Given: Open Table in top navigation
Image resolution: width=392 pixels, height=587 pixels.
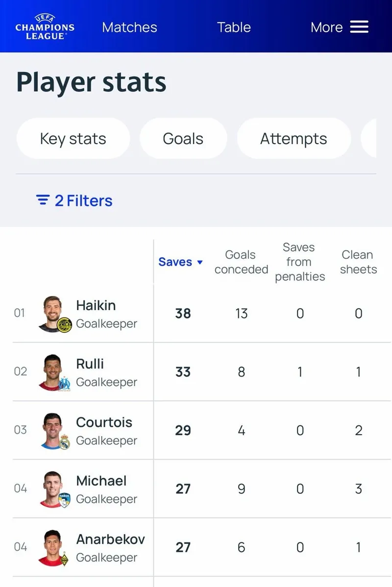Looking at the screenshot, I should pyautogui.click(x=234, y=27).
